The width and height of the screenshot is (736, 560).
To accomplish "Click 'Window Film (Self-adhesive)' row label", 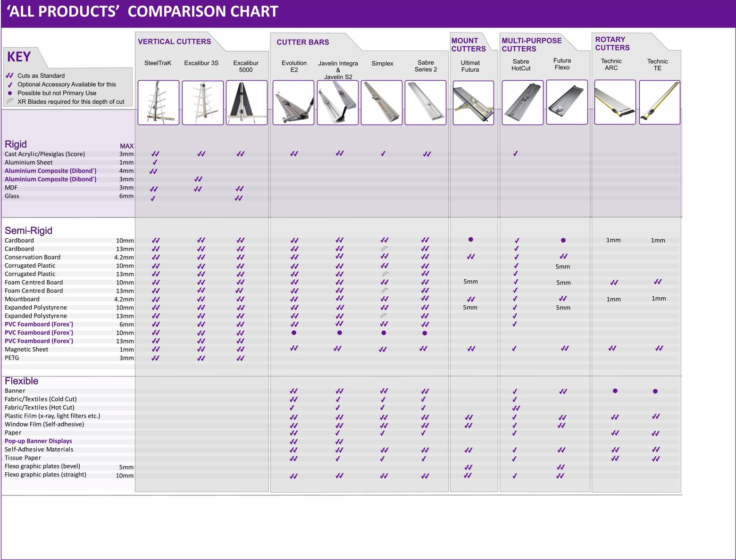I will (x=44, y=424).
